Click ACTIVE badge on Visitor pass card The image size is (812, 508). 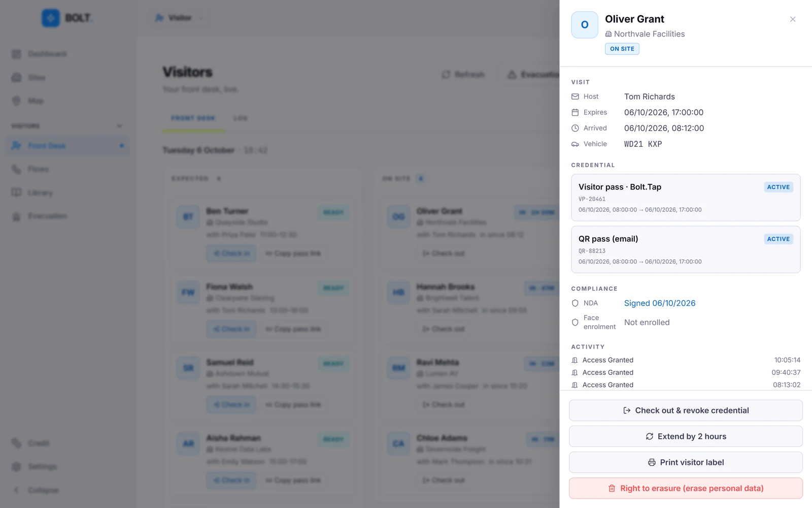[779, 187]
